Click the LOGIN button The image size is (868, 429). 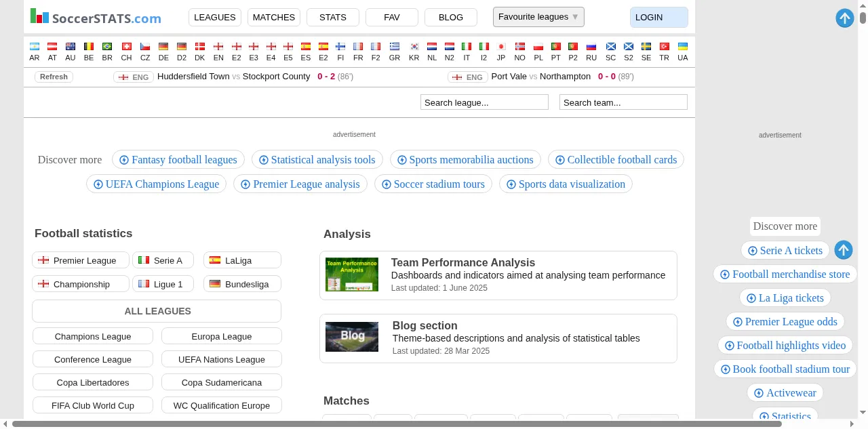659,18
